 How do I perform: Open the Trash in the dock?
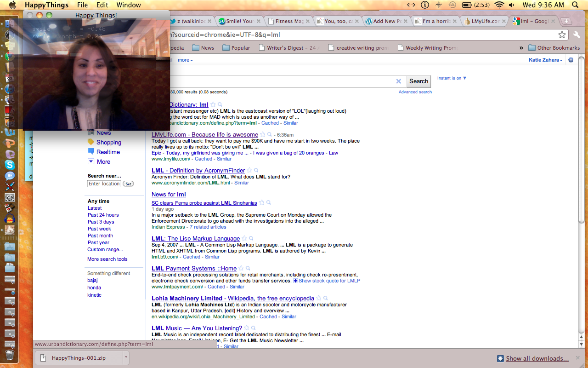click(x=10, y=355)
